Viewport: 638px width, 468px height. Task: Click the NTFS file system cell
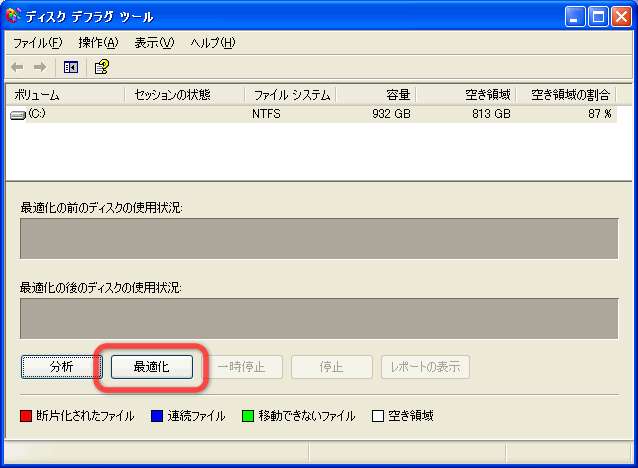266,114
